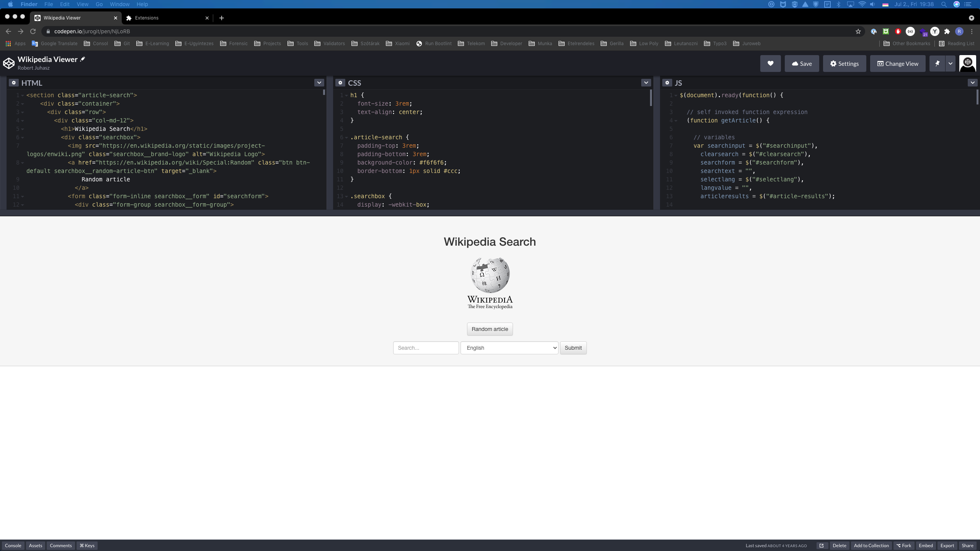This screenshot has height=551, width=980.
Task: Click the address bar URL
Action: pyautogui.click(x=92, y=31)
